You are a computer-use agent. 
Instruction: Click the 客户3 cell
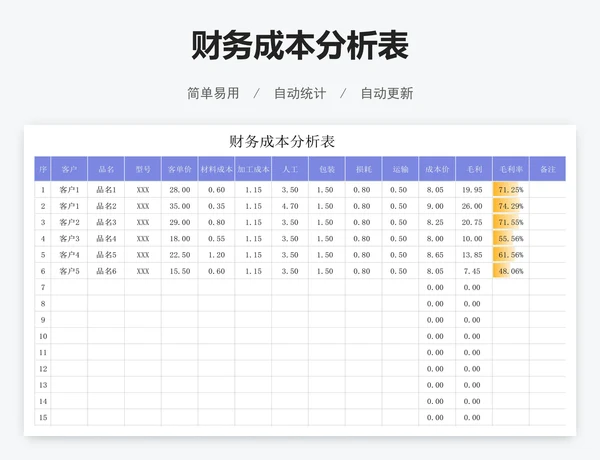point(69,238)
